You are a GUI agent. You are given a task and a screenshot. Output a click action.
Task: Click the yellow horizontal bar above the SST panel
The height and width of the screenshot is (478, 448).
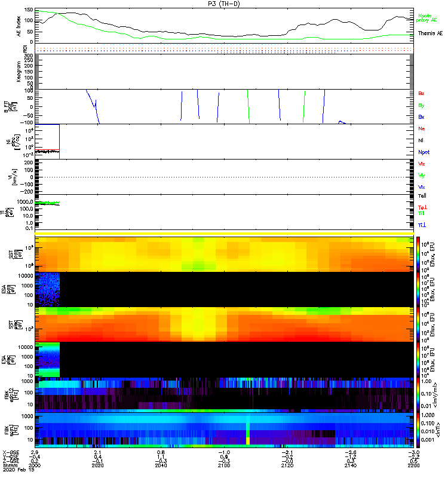coord(224,234)
